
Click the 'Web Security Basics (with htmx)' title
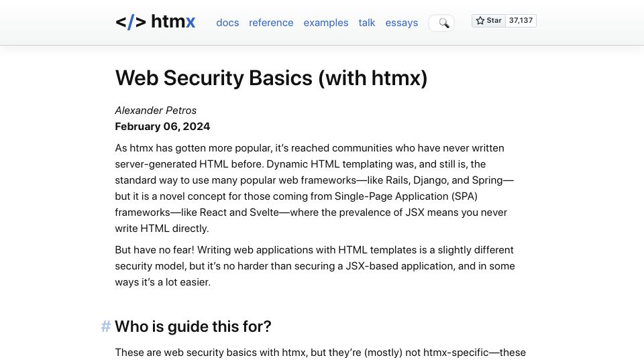(x=271, y=78)
